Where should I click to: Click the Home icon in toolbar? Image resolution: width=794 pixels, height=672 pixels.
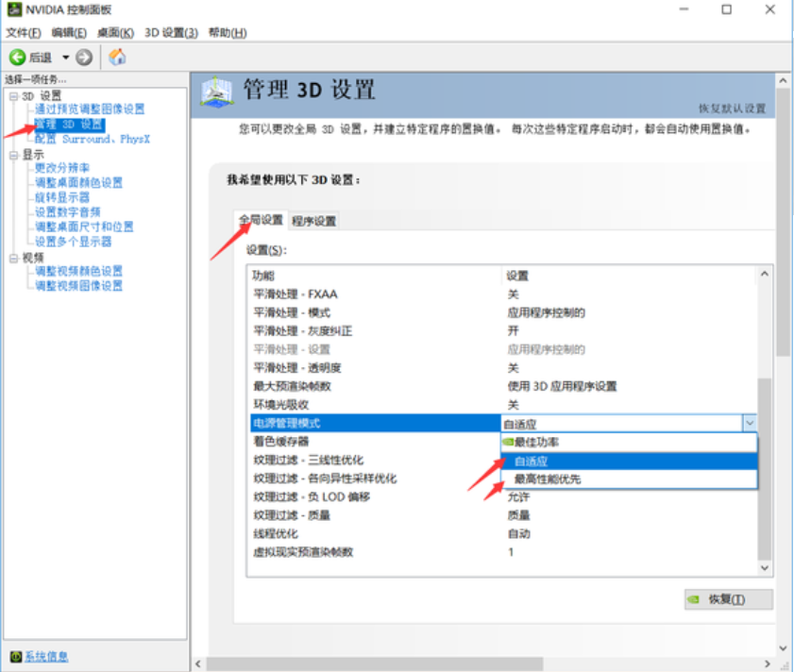point(117,58)
